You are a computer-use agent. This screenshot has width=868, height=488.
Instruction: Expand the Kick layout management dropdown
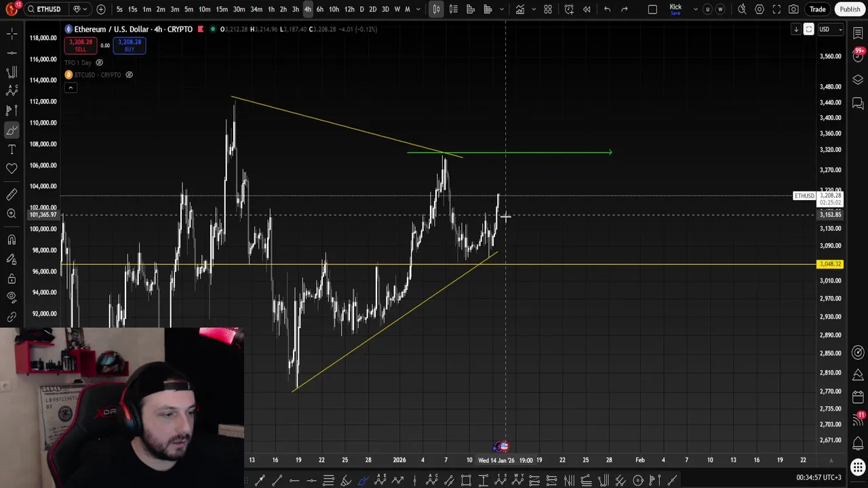pos(695,9)
